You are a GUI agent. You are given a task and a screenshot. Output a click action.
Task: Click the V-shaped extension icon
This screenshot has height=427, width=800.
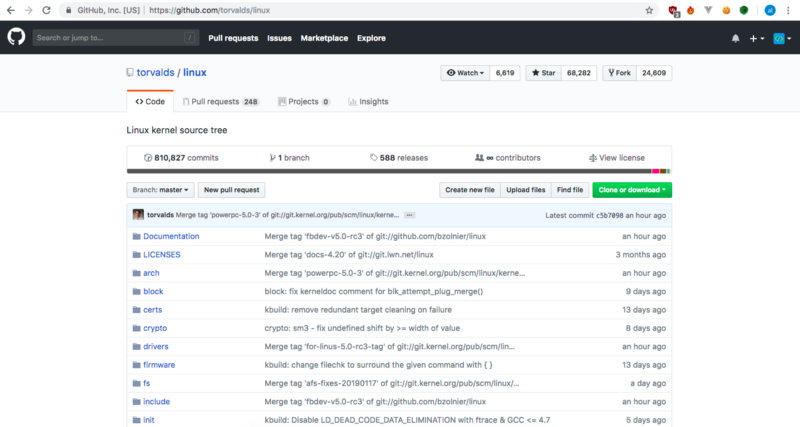[x=708, y=10]
